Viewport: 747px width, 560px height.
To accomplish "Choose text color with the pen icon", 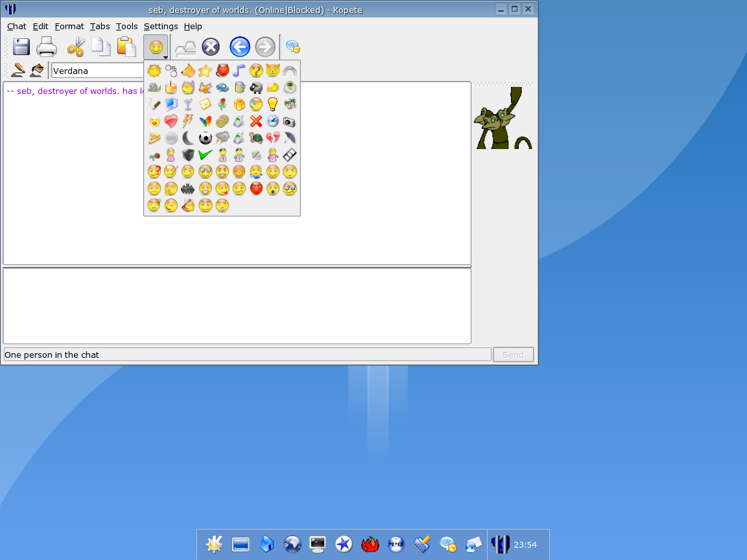I will (18, 70).
